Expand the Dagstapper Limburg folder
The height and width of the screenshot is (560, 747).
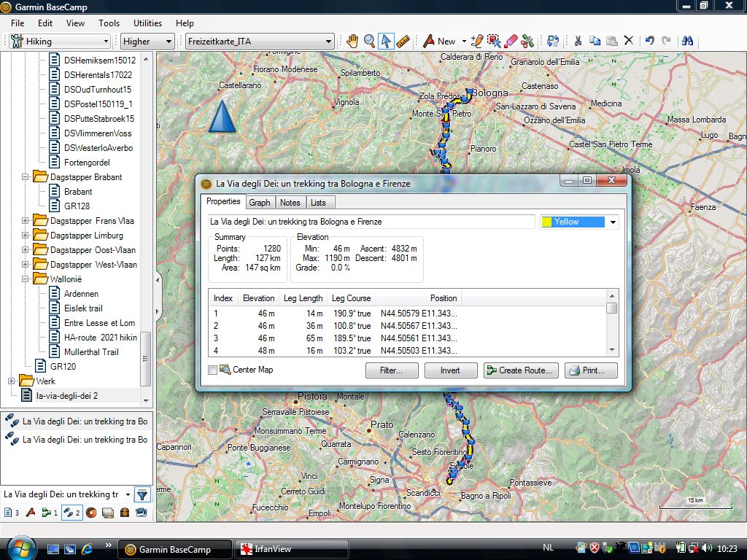(x=26, y=236)
